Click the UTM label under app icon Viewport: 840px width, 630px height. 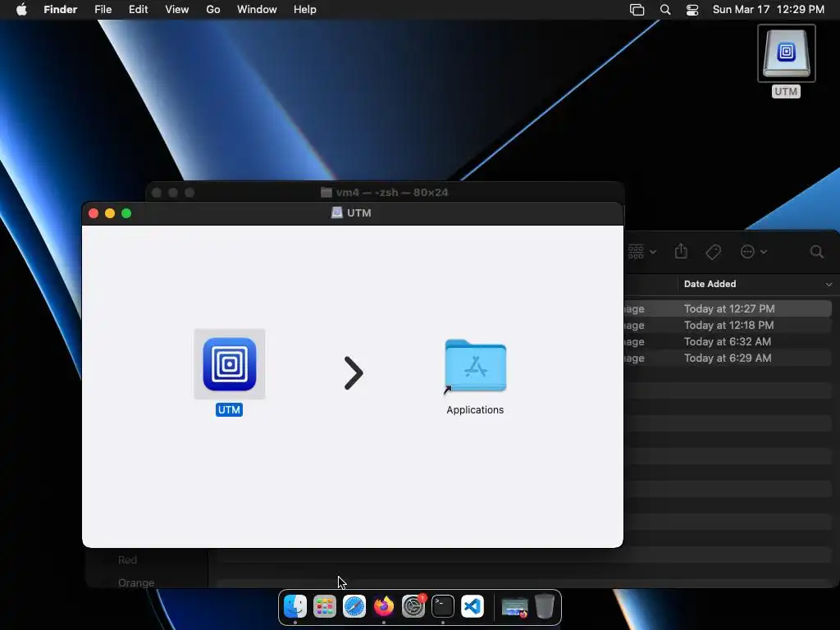tap(230, 410)
